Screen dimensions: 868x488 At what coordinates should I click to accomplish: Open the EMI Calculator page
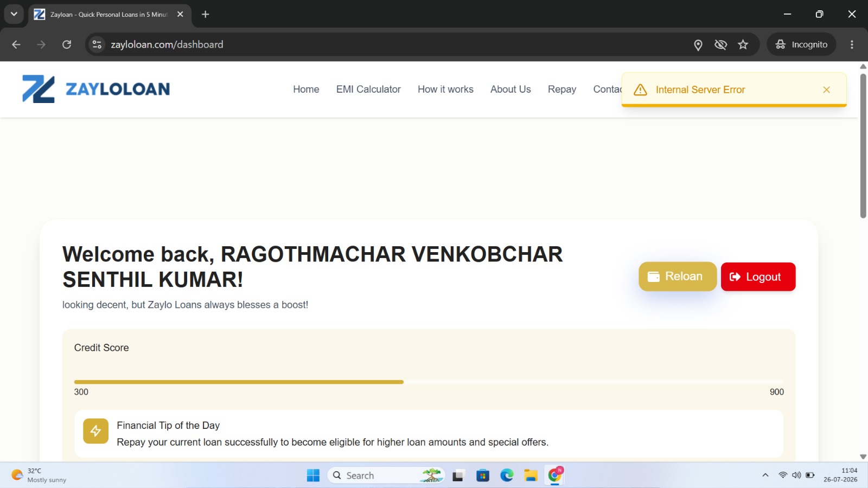coord(368,89)
